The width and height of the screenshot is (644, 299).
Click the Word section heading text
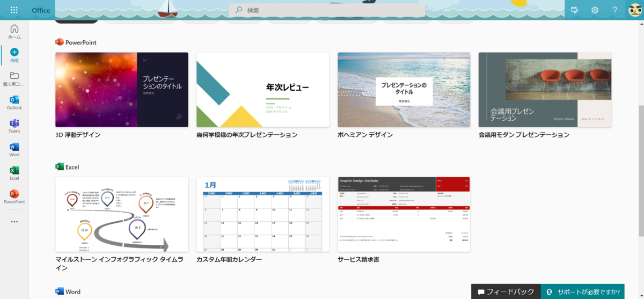tap(73, 291)
